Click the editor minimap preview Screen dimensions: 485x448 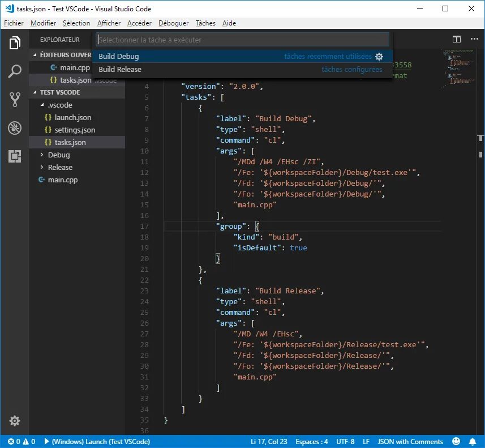click(x=458, y=69)
